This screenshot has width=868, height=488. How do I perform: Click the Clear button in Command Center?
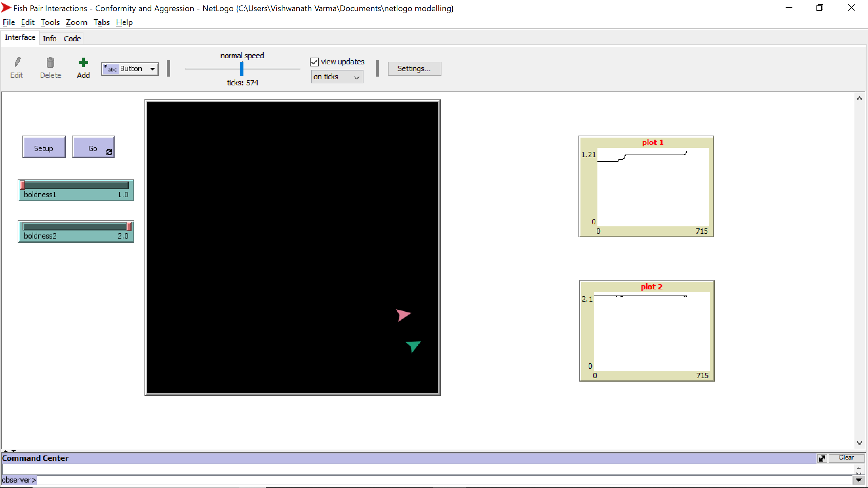click(x=846, y=457)
